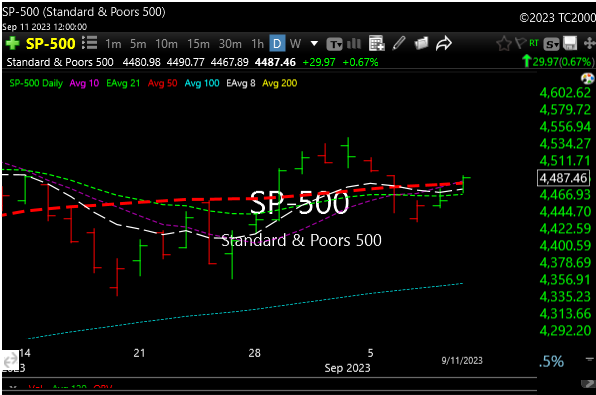Image resolution: width=596 pixels, height=395 pixels.
Task: Open the chart color palette icon
Action: pos(588,79)
